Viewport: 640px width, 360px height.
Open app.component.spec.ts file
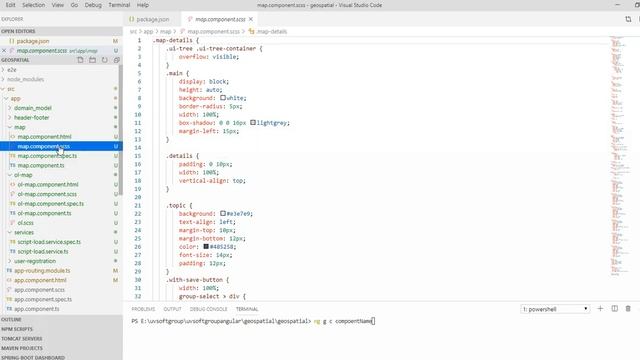tap(43, 299)
